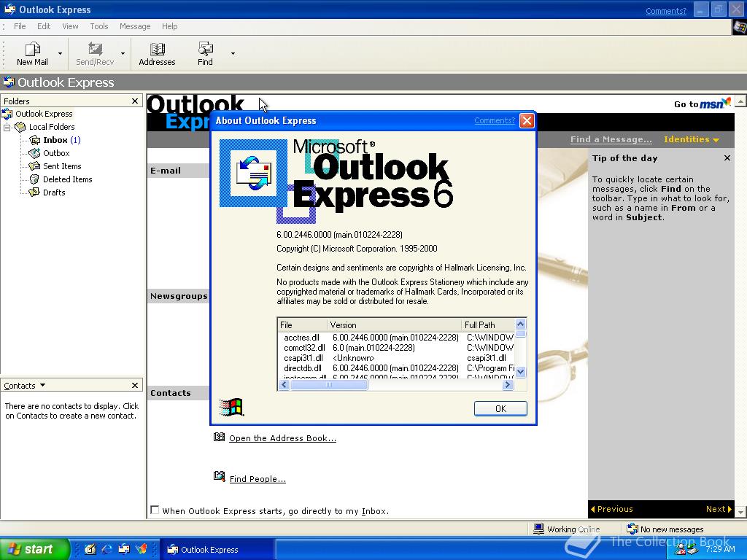Open the Address Book link

[x=282, y=438]
